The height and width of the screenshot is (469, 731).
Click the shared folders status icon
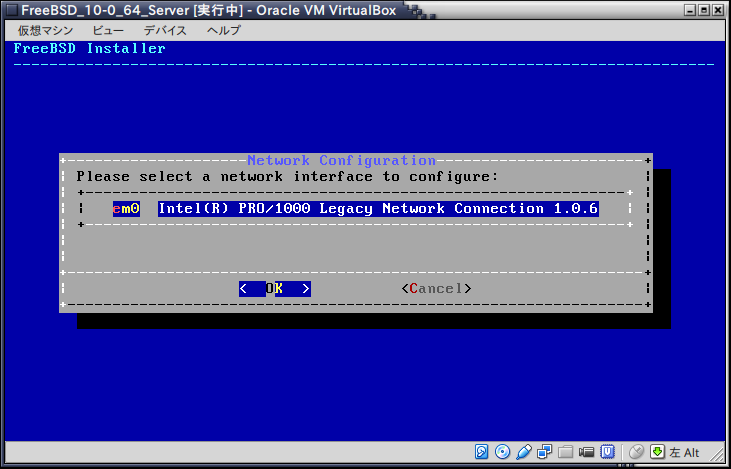click(x=566, y=452)
